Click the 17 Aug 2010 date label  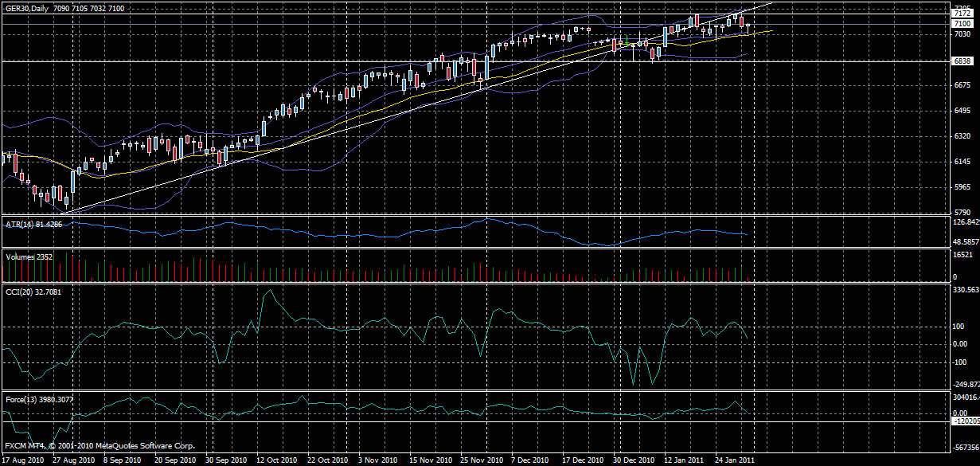click(24, 460)
